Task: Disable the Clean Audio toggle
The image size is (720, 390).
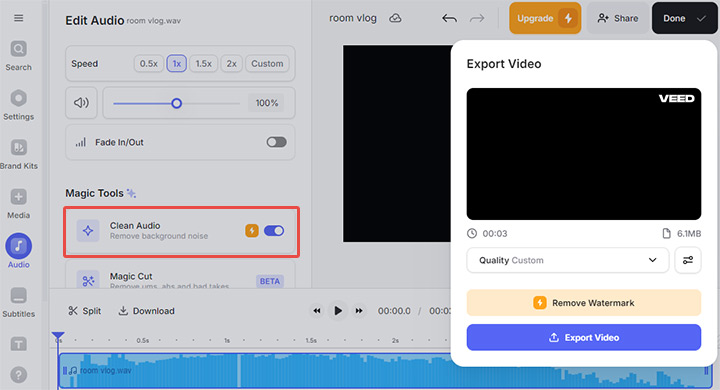Action: pos(274,231)
